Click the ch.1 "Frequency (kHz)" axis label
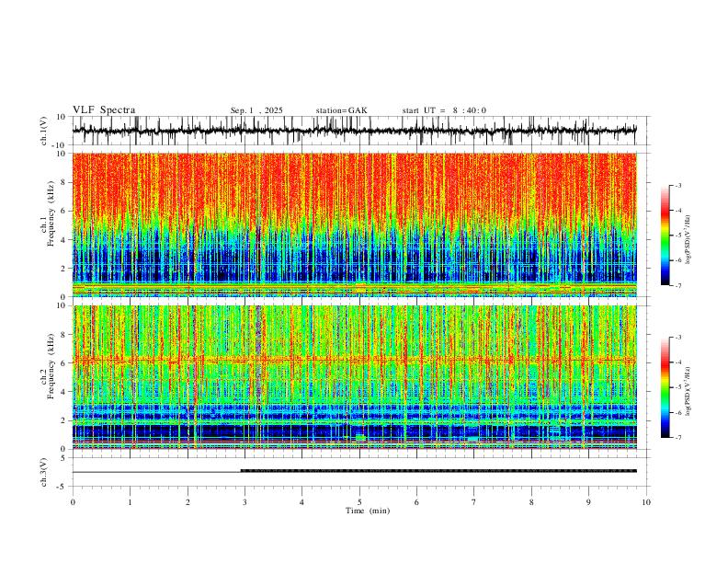The image size is (728, 563). tap(51, 213)
